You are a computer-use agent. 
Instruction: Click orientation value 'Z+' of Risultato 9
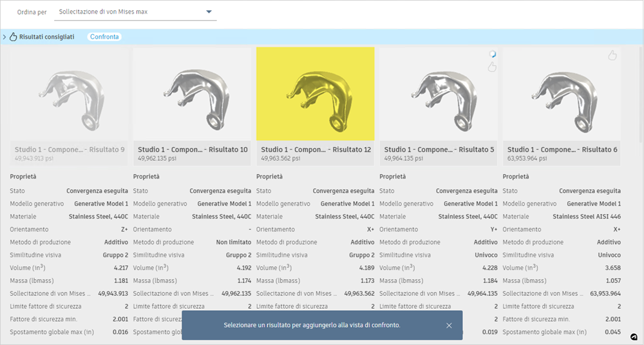[124, 230]
